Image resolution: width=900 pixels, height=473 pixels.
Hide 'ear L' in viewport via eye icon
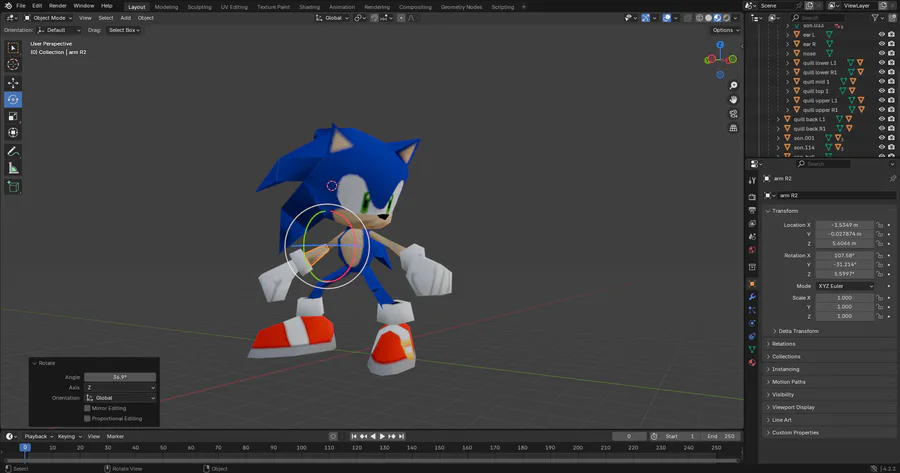[x=882, y=34]
